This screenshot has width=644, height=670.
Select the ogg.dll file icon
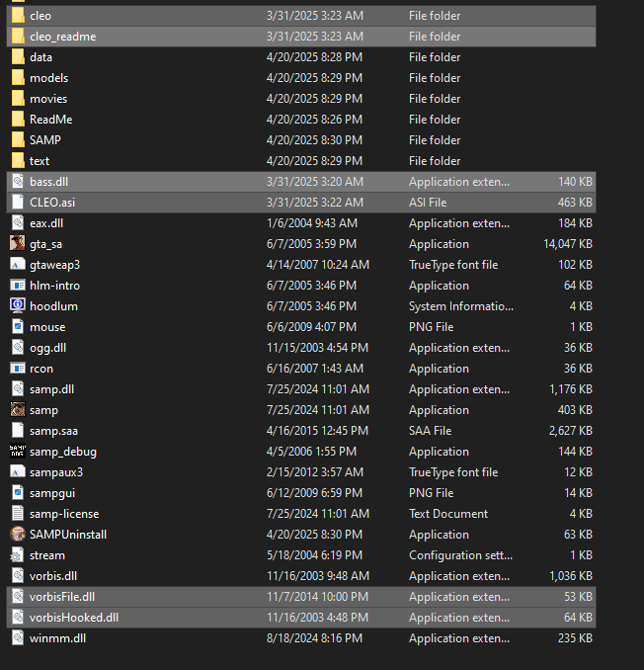[x=18, y=348]
